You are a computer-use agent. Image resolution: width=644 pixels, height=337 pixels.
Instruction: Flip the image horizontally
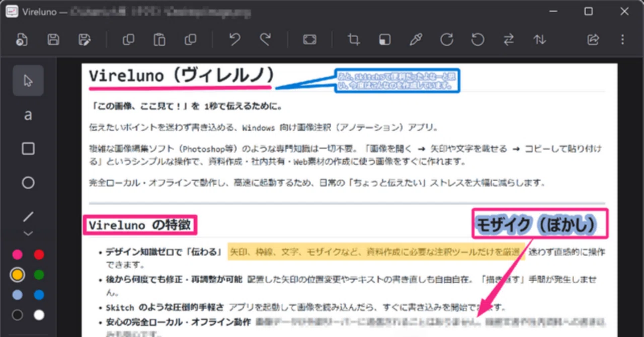coord(509,40)
